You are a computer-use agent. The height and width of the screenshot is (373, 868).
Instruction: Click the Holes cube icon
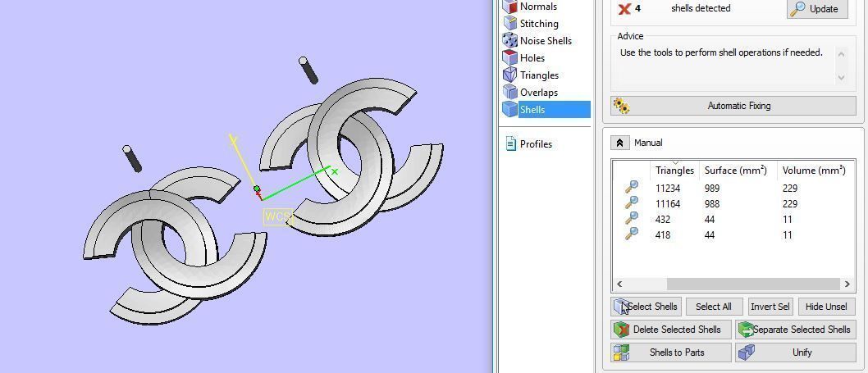click(509, 57)
